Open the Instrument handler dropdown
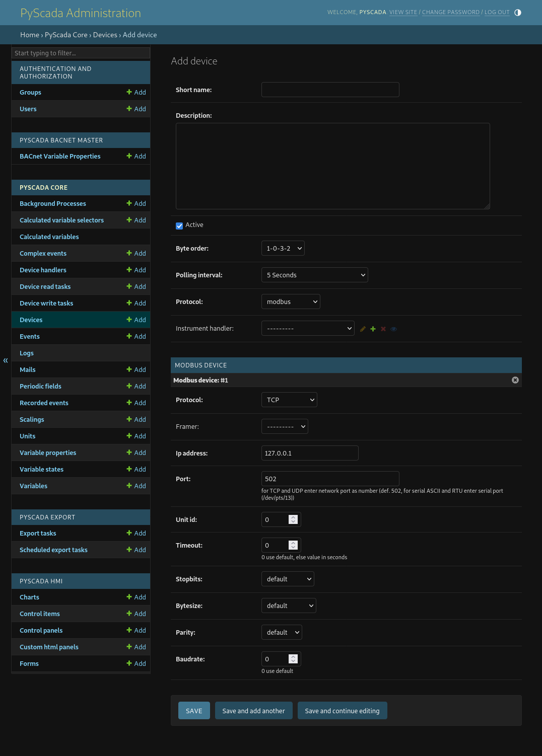This screenshot has width=542, height=756. 308,329
